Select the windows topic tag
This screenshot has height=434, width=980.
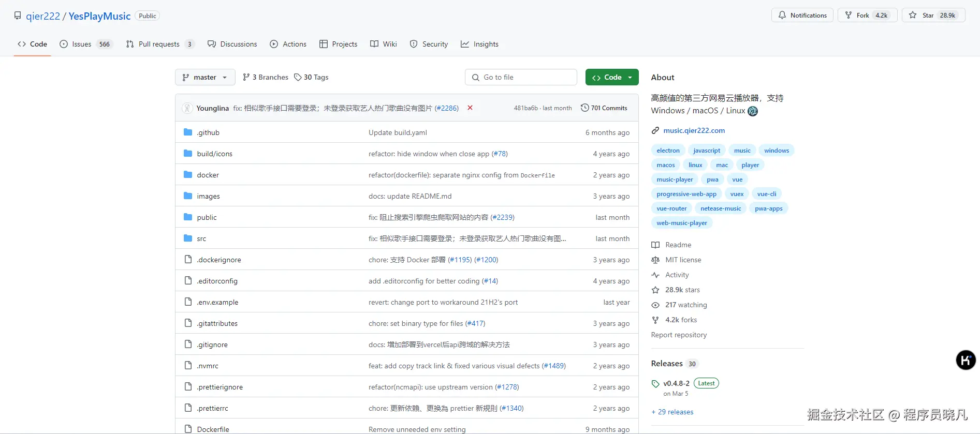[x=777, y=151]
